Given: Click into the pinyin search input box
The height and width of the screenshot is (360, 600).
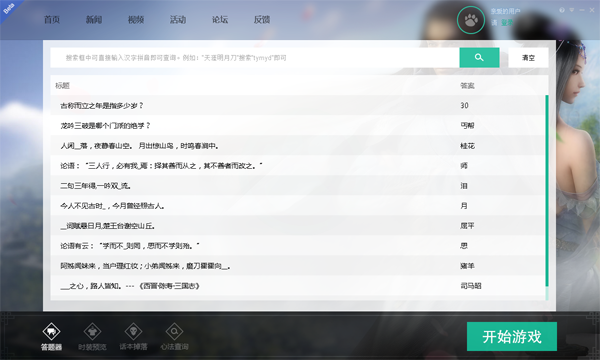Looking at the screenshot, I should tap(255, 57).
